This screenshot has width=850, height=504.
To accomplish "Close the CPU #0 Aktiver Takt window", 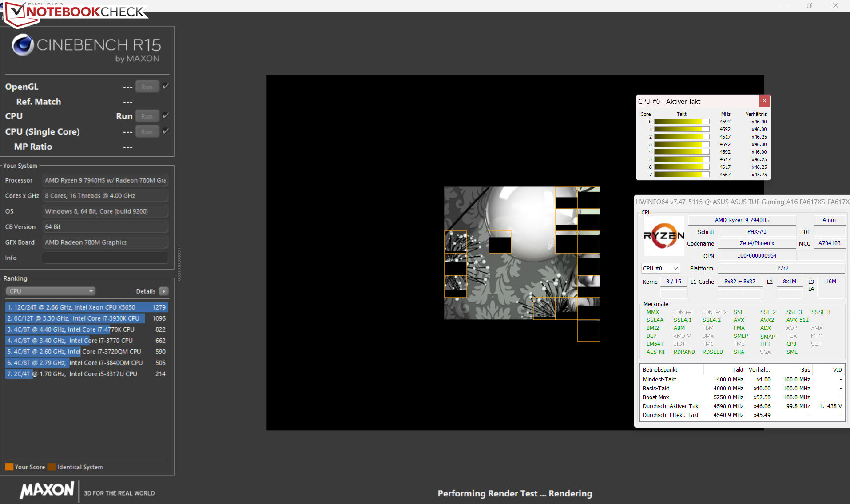I will pyautogui.click(x=764, y=101).
